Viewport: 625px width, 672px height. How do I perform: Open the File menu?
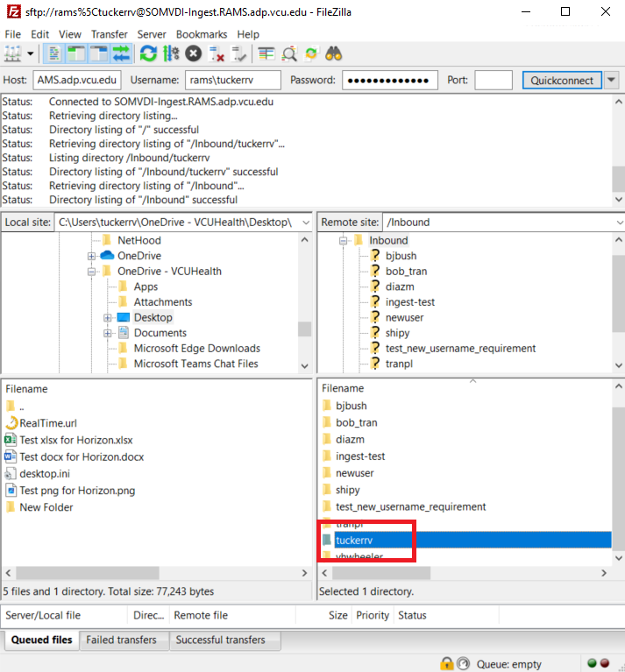point(12,34)
